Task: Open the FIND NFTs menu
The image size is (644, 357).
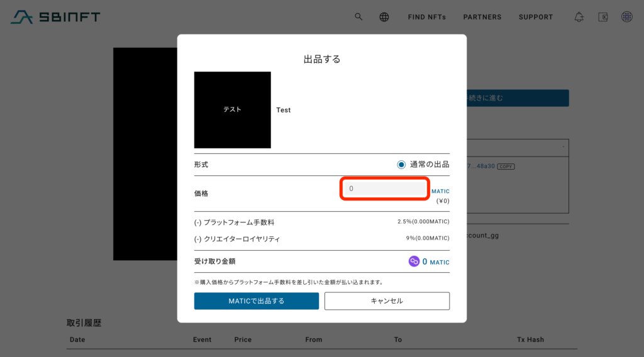Action: point(427,17)
